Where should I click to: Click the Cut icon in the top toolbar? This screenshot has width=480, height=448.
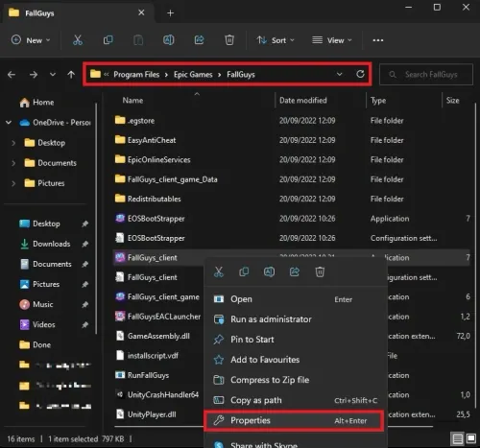pos(78,40)
